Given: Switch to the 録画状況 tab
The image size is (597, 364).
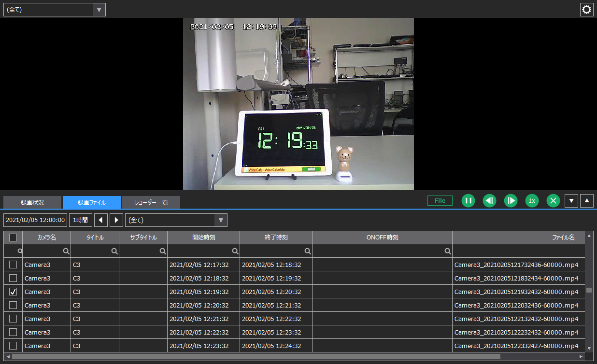Looking at the screenshot, I should click(x=32, y=202).
